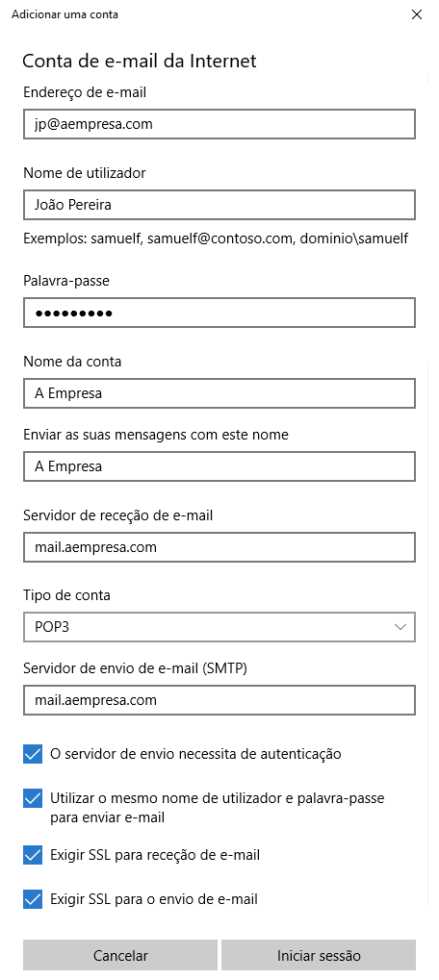Click the Nome da conta field
This screenshot has height=980, width=439.
pyautogui.click(x=219, y=393)
